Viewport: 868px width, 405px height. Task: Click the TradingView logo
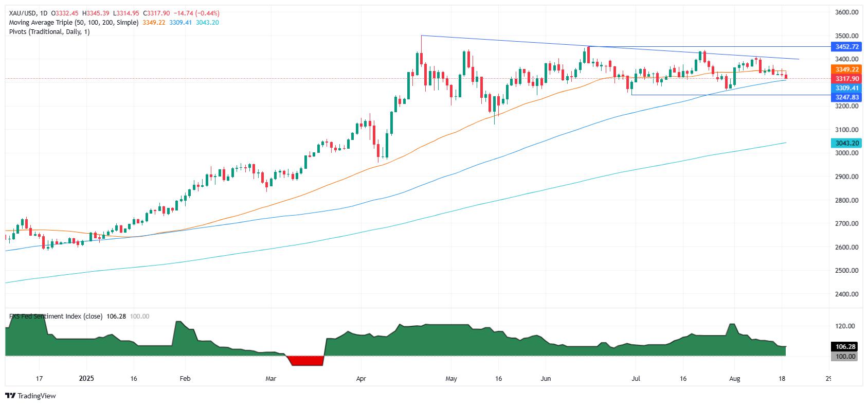coord(30,396)
